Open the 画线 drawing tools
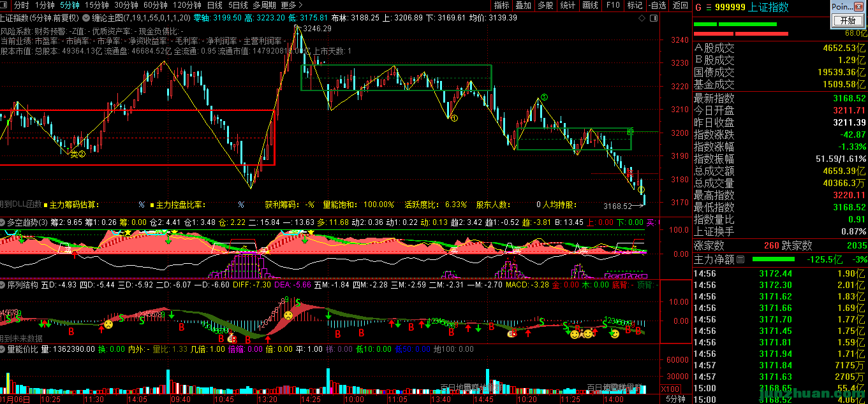The image size is (868, 404). click(x=590, y=5)
